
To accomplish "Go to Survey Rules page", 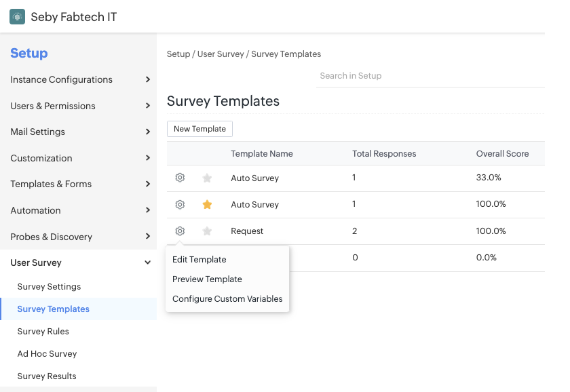I will coord(43,331).
